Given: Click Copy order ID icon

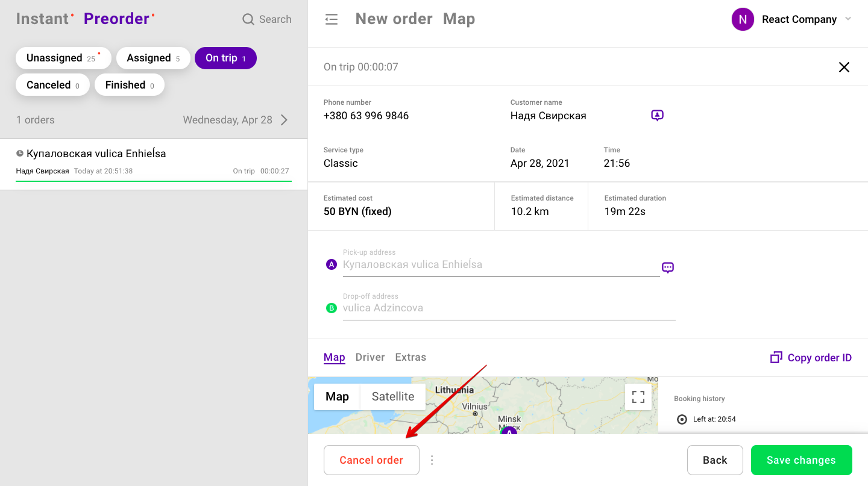Looking at the screenshot, I should [776, 358].
